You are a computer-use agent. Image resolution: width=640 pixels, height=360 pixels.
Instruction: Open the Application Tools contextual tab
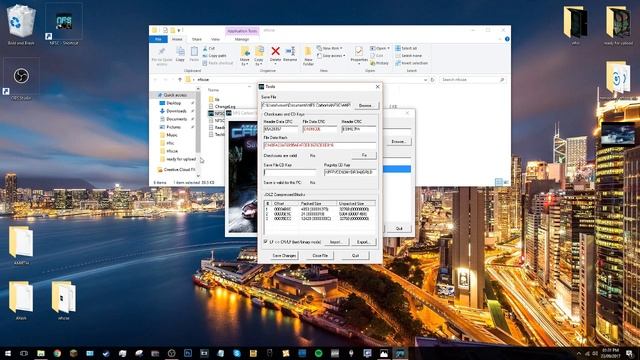coord(242,31)
